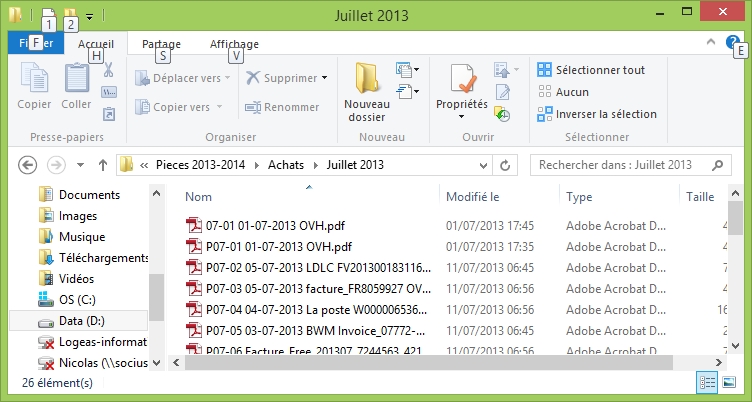The image size is (752, 402).
Task: Expand the Déplacer vers dropdown
Action: (x=227, y=78)
